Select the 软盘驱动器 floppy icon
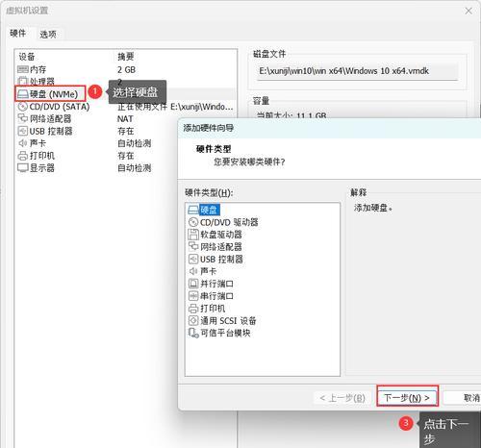This screenshot has height=448, width=481. click(x=193, y=235)
